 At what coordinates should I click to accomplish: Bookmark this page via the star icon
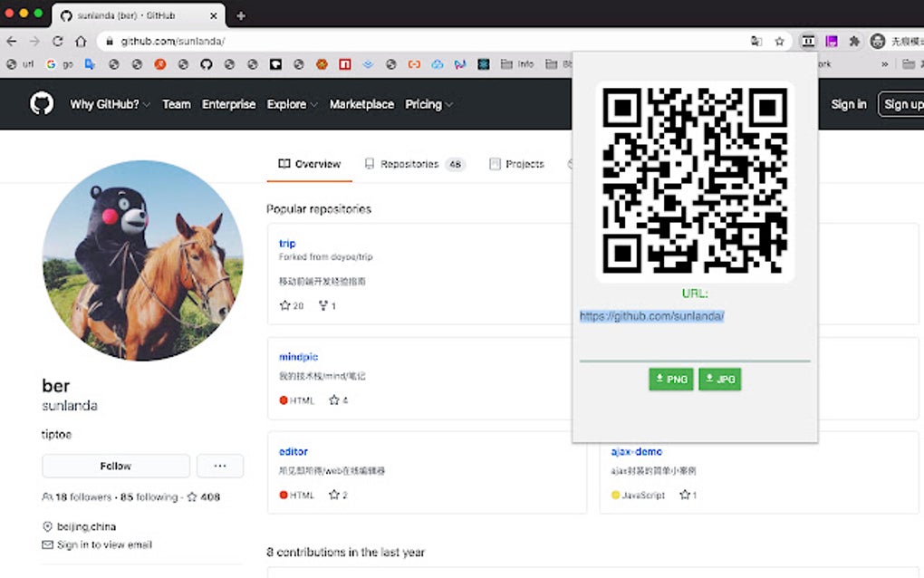click(x=779, y=41)
